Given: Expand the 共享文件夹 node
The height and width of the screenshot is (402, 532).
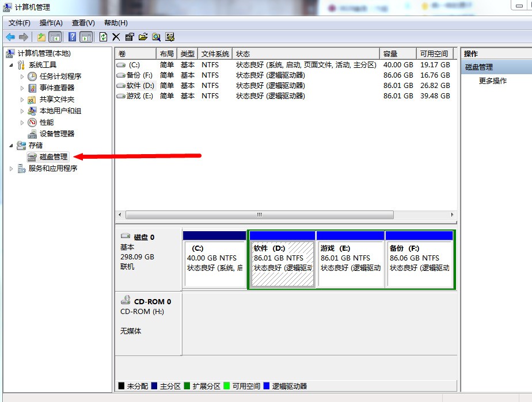Looking at the screenshot, I should click(22, 99).
